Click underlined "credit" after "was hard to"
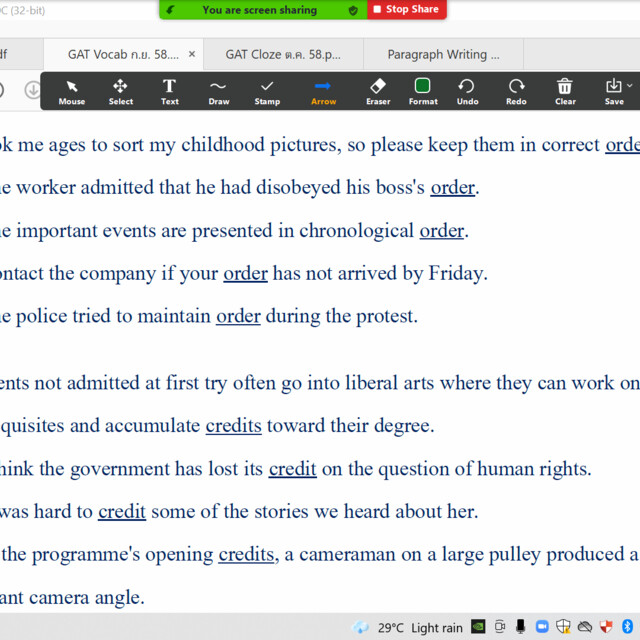 122,511
